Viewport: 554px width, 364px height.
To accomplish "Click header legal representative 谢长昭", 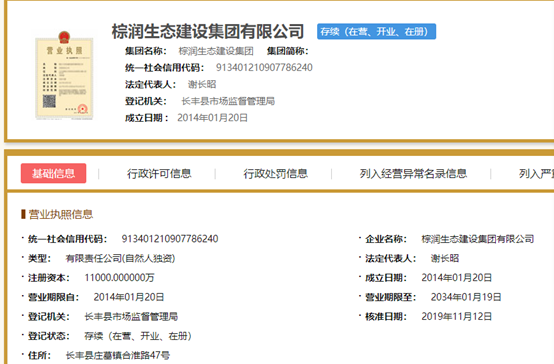I will [x=202, y=84].
